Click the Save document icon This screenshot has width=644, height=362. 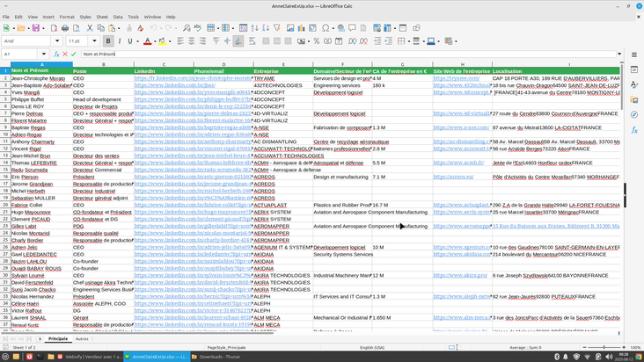[x=36, y=28]
